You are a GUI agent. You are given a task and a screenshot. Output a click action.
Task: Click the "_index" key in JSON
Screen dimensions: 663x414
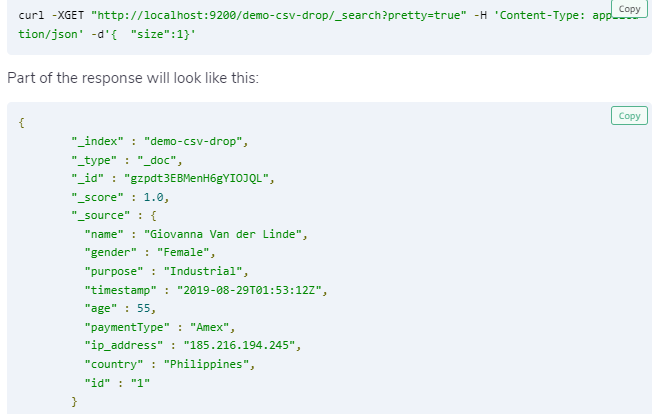97,141
